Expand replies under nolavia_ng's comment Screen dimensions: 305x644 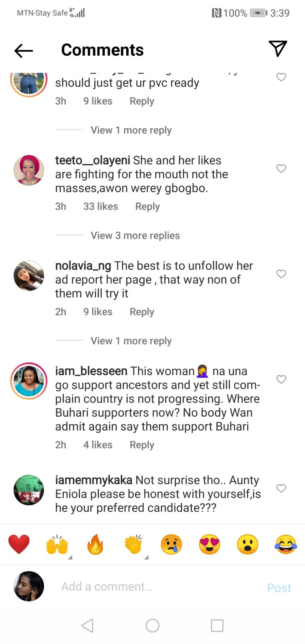tap(131, 340)
